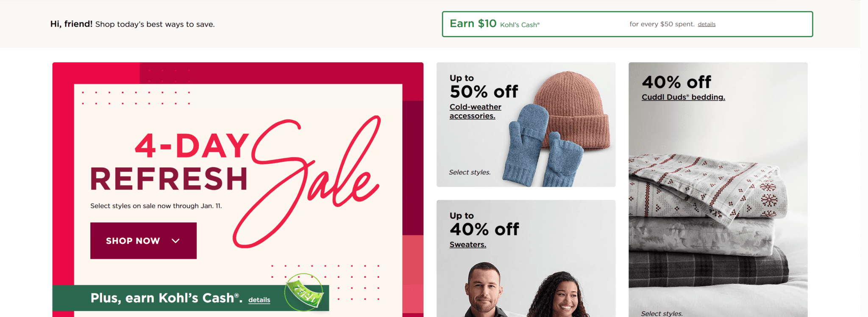Click the green Kohl's Cash coupon icon
The image size is (868, 317).
pyautogui.click(x=304, y=292)
